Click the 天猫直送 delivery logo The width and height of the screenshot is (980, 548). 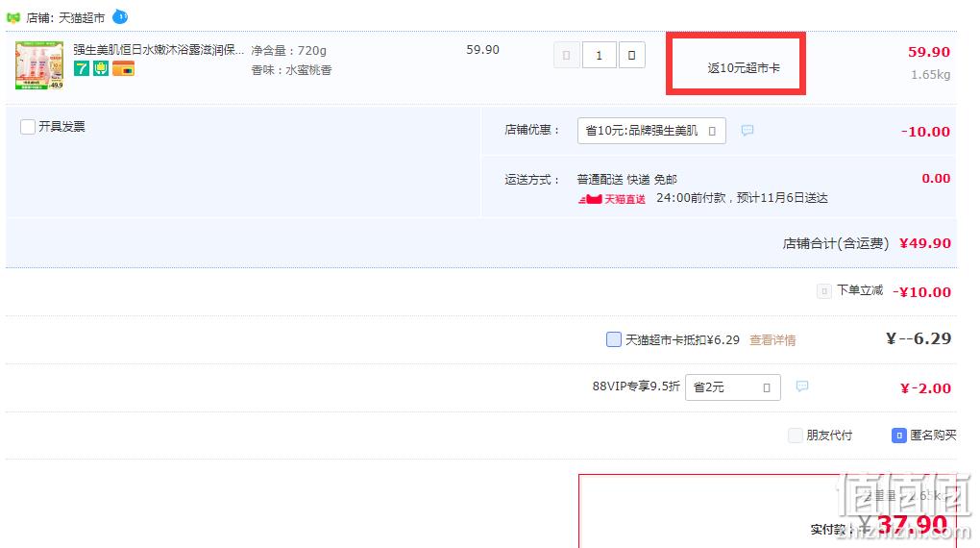point(612,199)
